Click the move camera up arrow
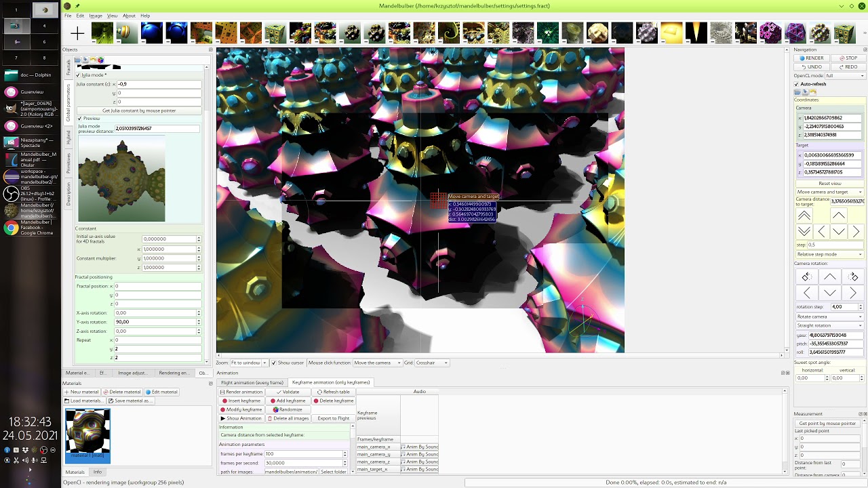The image size is (868, 488). 839,216
